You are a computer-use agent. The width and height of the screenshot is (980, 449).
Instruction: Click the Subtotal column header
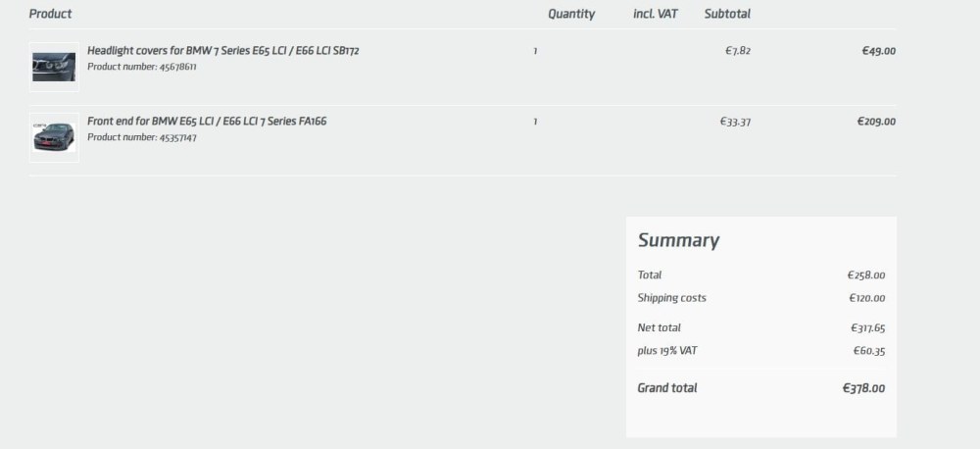tap(727, 14)
